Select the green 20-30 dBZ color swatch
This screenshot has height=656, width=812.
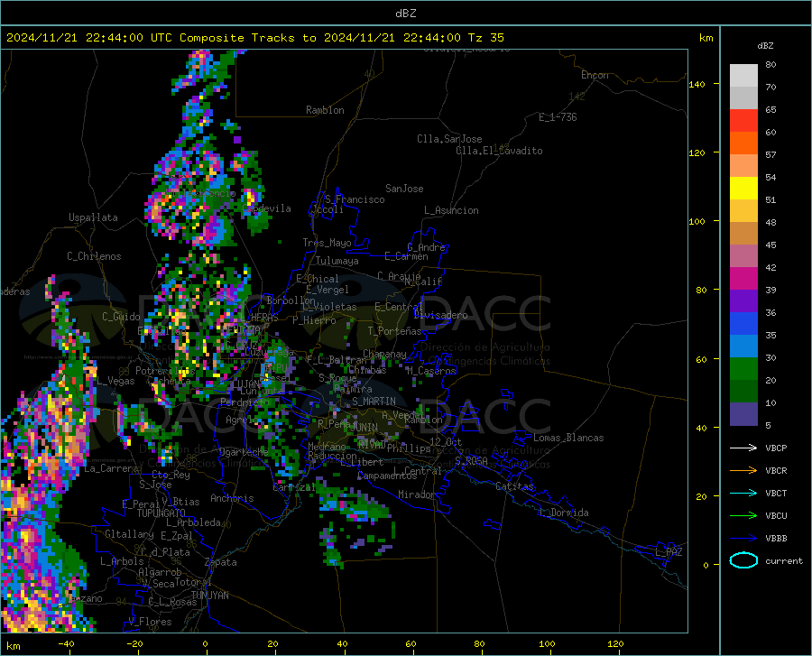(x=743, y=369)
